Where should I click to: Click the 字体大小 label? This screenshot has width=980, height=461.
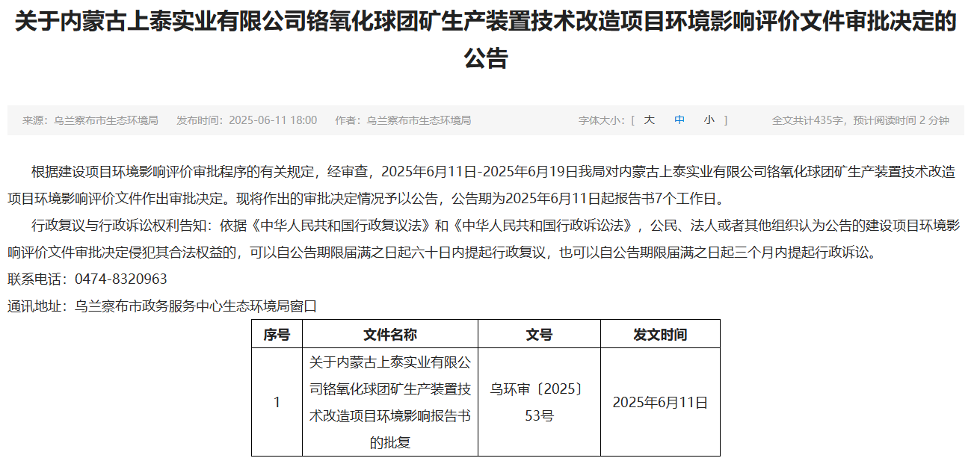pos(602,120)
